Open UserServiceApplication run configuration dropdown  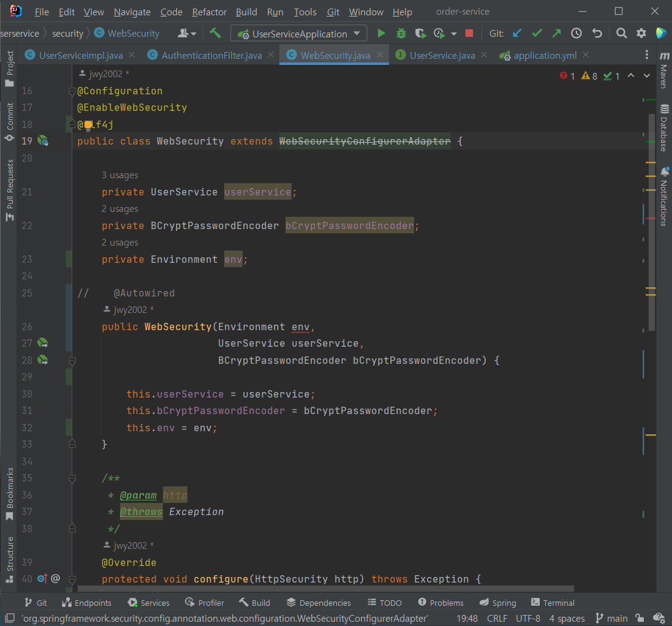click(299, 34)
